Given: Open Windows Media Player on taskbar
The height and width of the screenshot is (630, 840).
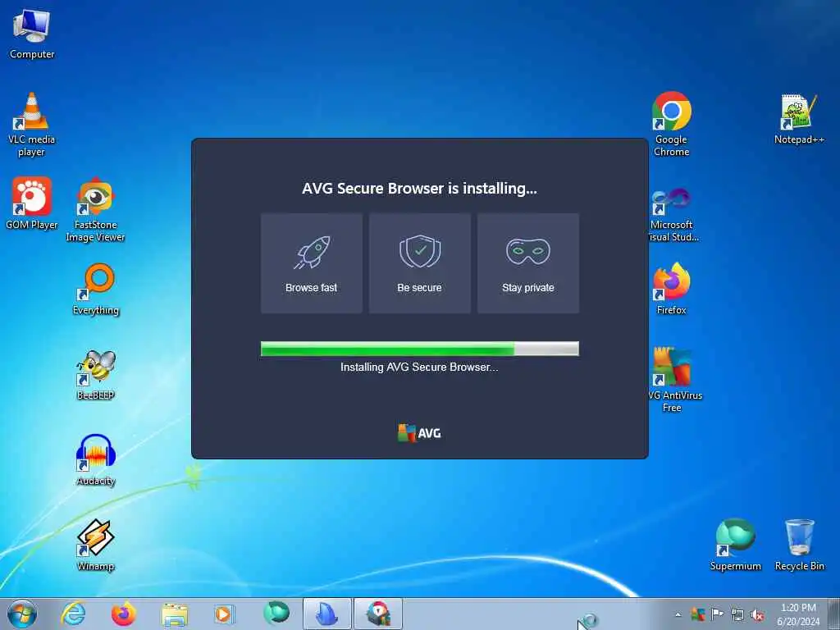Looking at the screenshot, I should [x=225, y=614].
